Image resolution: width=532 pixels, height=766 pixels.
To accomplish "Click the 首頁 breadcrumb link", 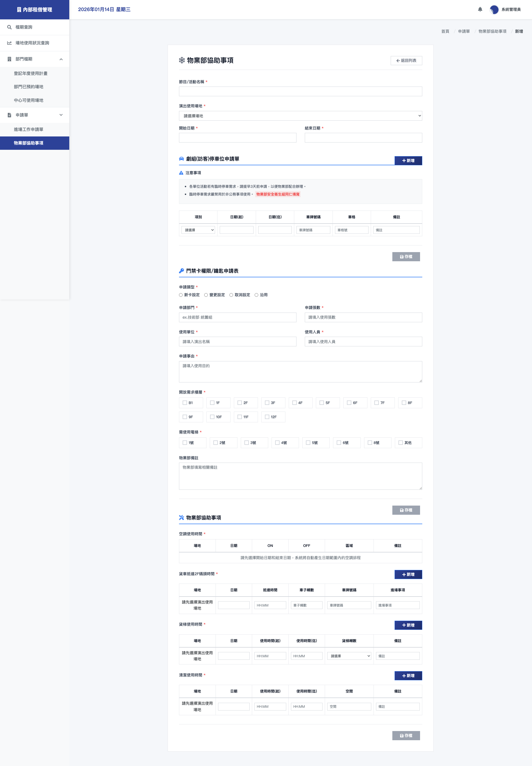I will pyautogui.click(x=445, y=31).
